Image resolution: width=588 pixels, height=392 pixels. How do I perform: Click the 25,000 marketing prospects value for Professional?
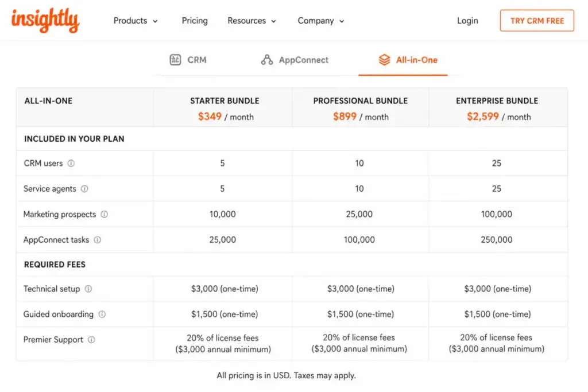(359, 214)
